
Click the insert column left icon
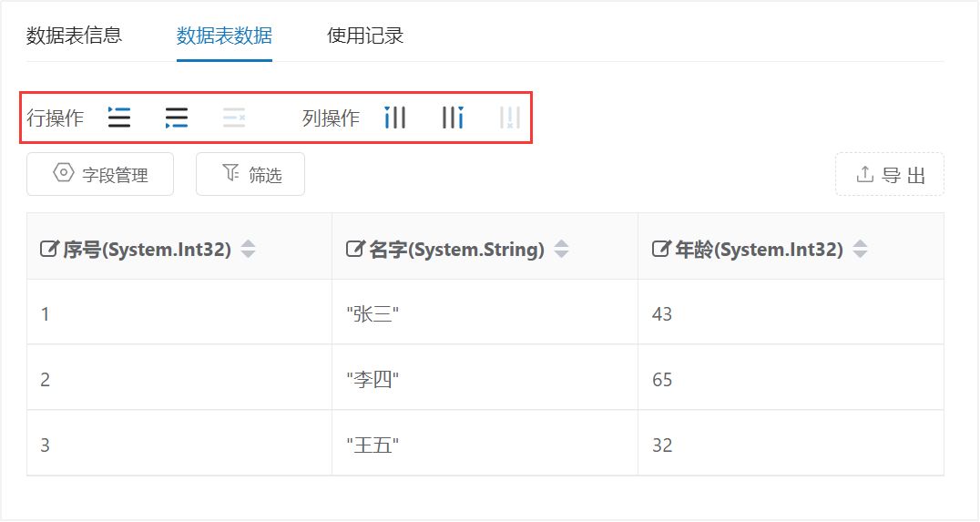pos(395,118)
